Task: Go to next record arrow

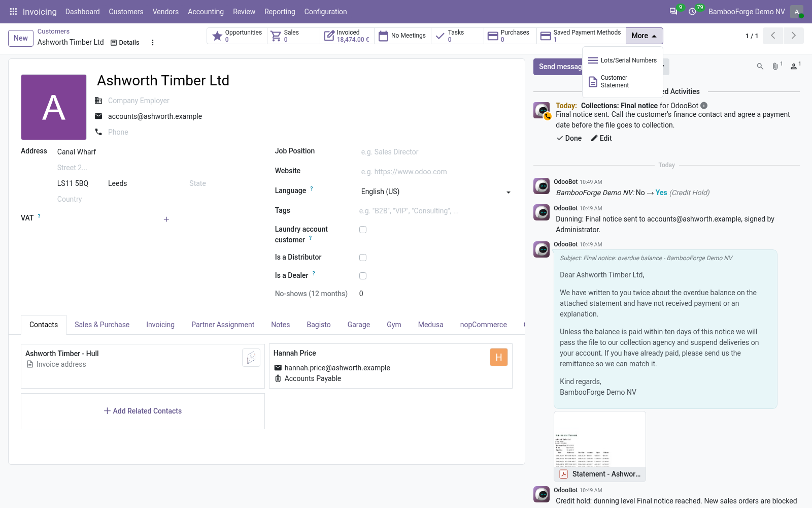Action: (793, 36)
